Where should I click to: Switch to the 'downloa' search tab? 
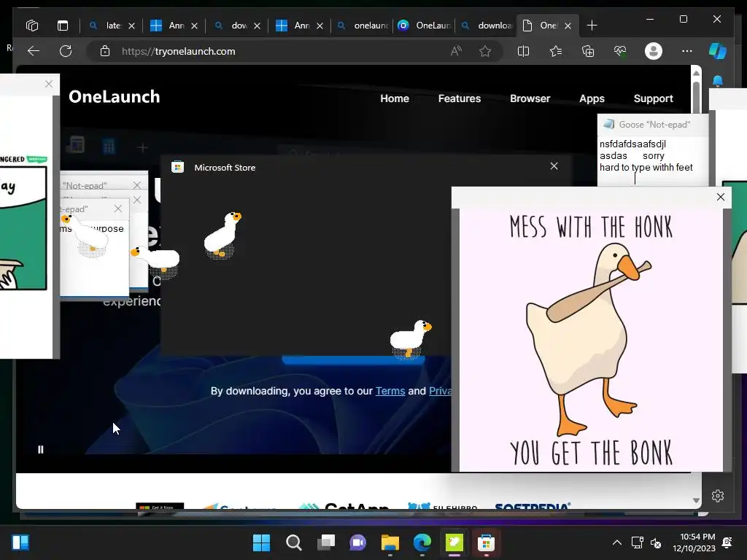click(x=487, y=26)
